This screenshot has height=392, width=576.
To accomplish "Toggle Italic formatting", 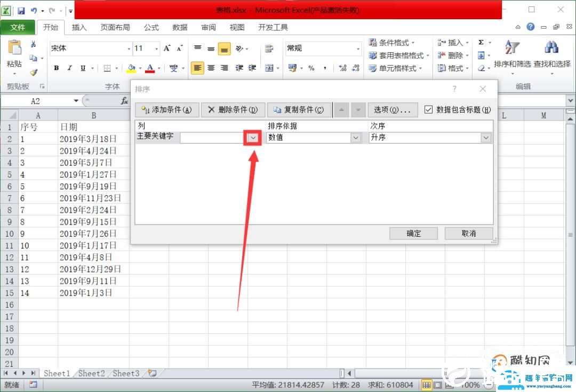I will coord(69,68).
